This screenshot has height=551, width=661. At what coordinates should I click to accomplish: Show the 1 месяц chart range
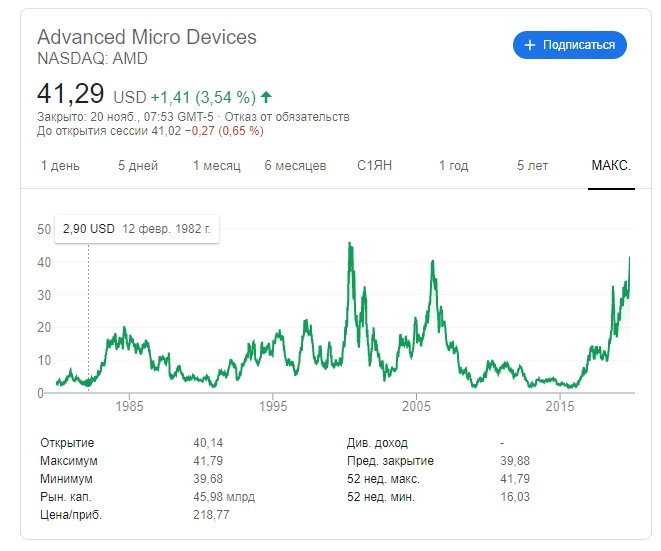pyautogui.click(x=217, y=166)
